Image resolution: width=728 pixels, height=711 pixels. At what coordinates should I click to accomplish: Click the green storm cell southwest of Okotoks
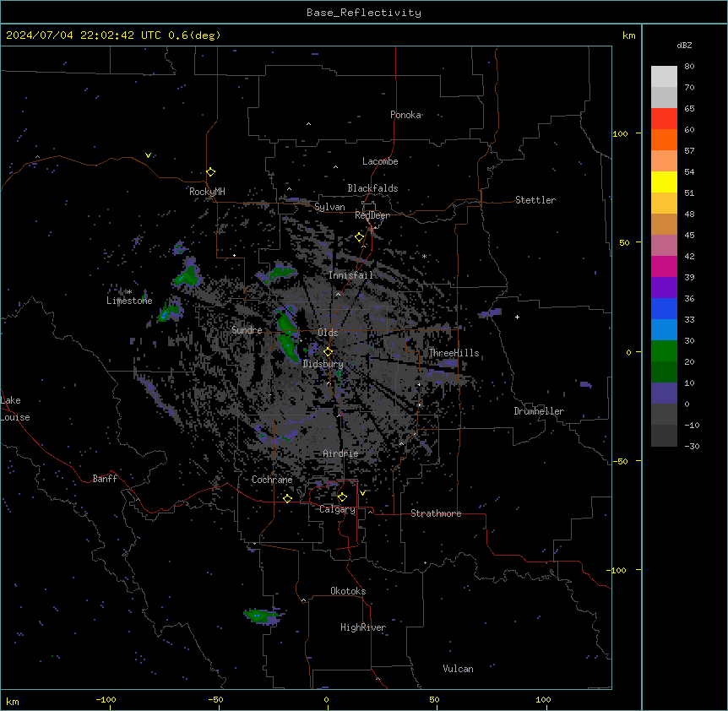(x=260, y=616)
